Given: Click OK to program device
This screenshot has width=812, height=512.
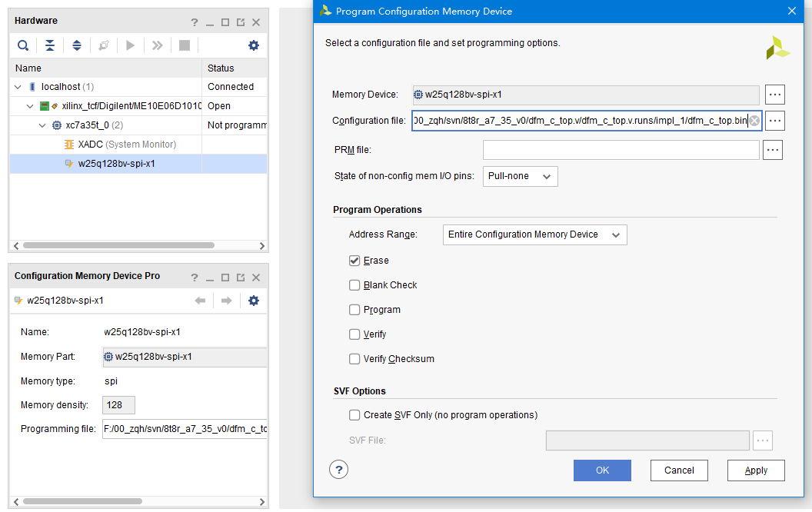Looking at the screenshot, I should tap(602, 470).
